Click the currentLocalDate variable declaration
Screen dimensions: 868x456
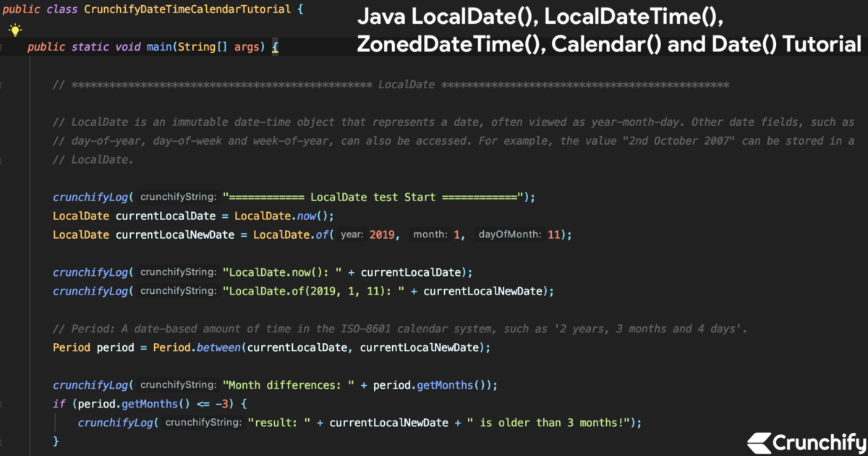pos(166,216)
